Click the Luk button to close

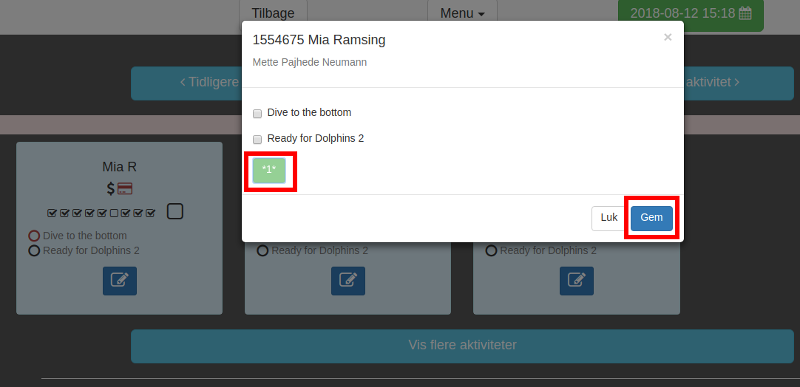coord(609,218)
